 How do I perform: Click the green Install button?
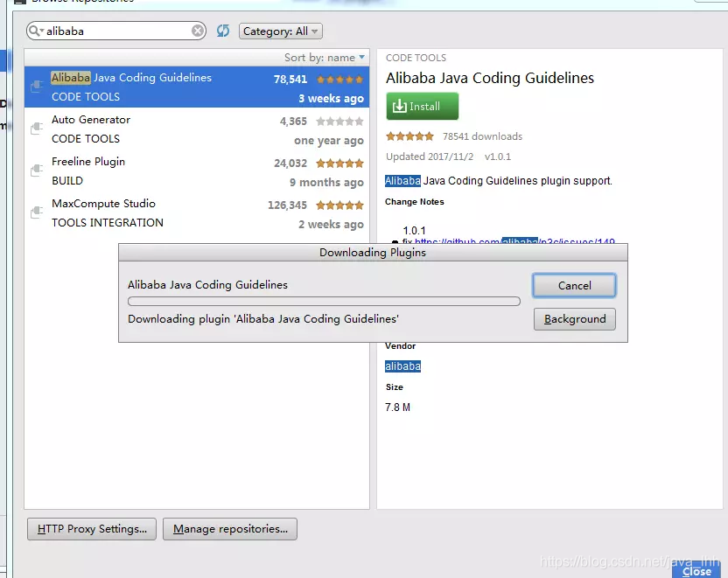(422, 106)
